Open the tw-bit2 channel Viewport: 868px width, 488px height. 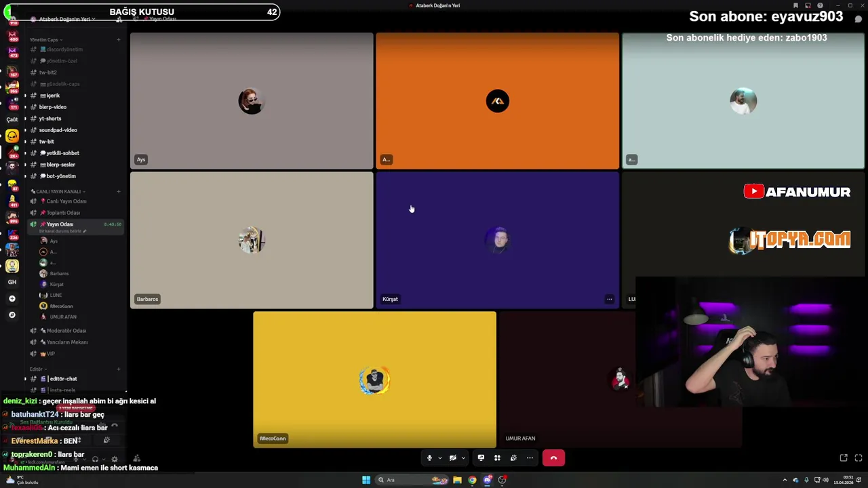tap(75, 73)
